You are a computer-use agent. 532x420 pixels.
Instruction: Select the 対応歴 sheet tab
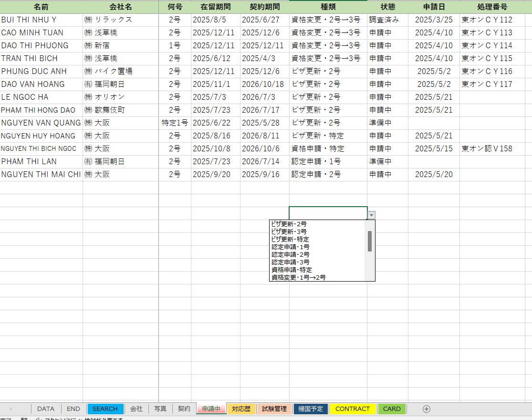point(241,409)
